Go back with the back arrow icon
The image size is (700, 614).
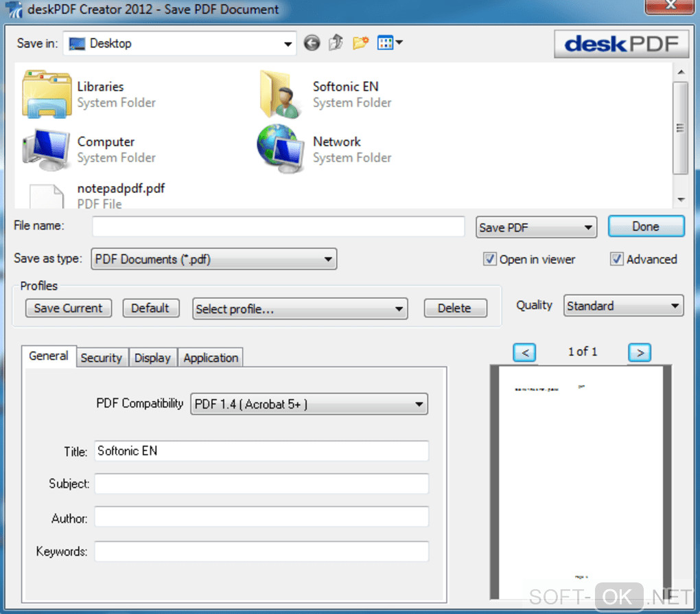(312, 43)
